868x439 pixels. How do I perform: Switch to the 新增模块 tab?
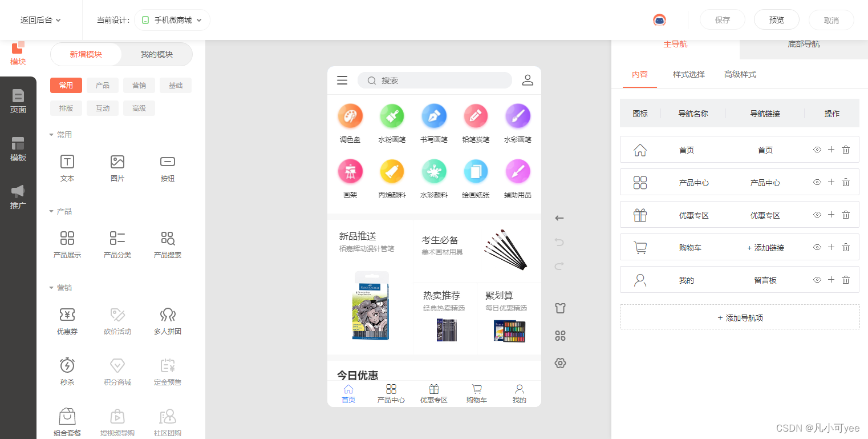(86, 54)
